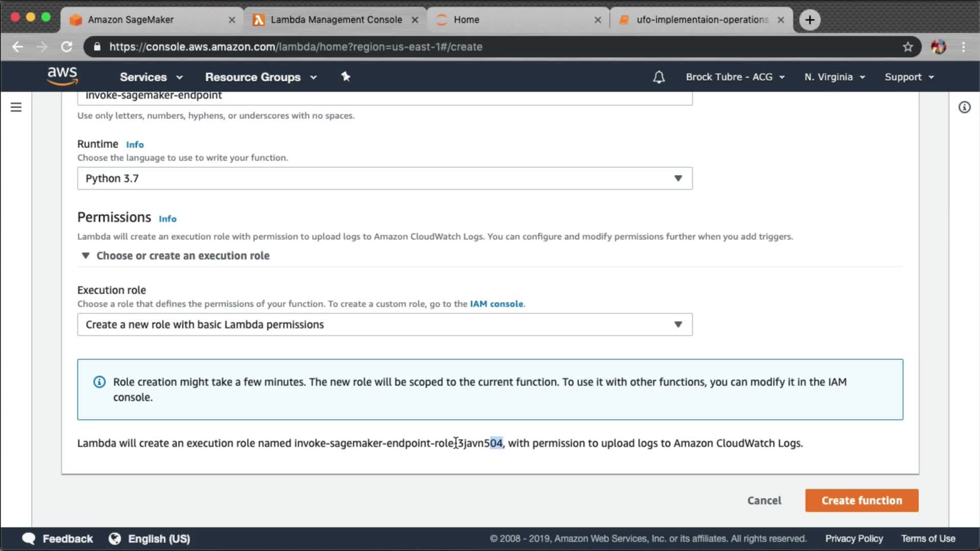Go back with browser back arrow
Screen dimensions: 980x551
(x=18, y=47)
